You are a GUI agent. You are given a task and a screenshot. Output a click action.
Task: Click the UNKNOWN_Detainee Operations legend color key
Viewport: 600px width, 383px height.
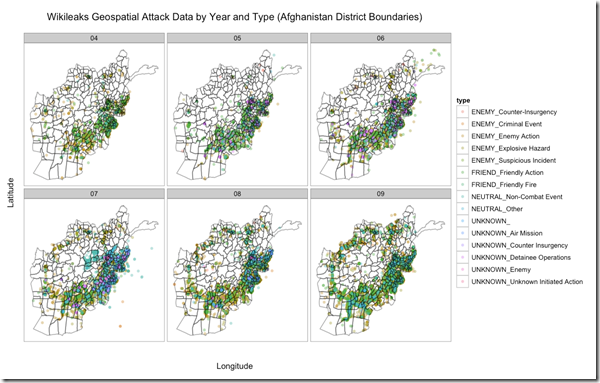coord(462,258)
